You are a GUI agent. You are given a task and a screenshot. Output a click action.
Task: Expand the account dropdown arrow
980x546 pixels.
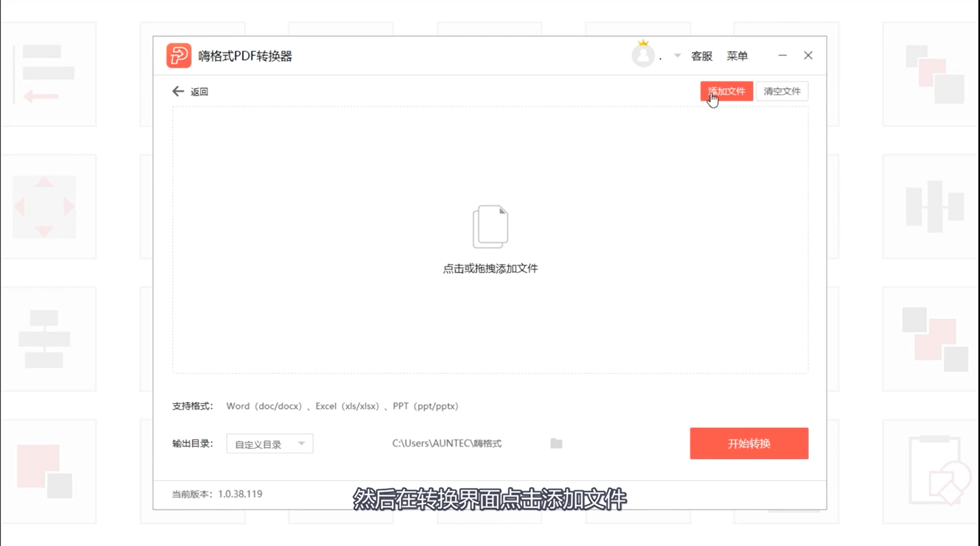677,56
